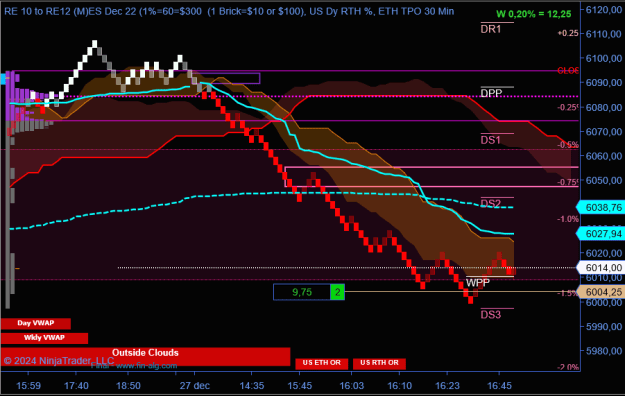625x396 pixels.
Task: Click the Wkly VWAP red label
Action: pos(44,338)
